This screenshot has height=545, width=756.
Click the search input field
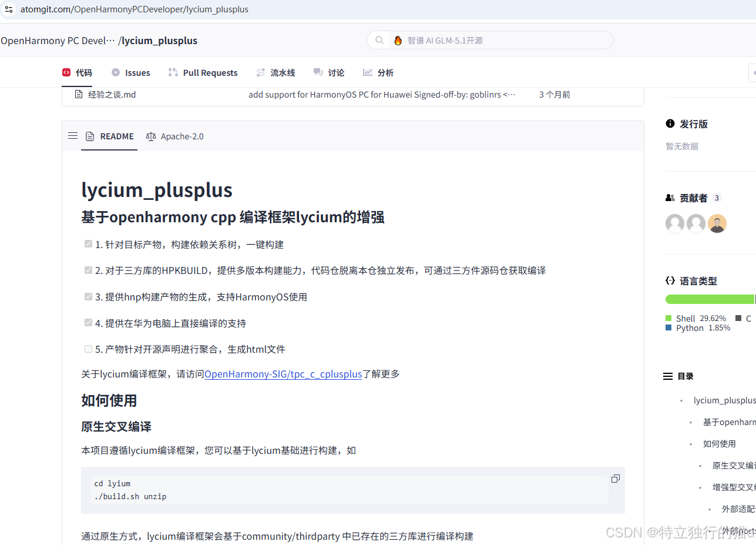pos(490,40)
